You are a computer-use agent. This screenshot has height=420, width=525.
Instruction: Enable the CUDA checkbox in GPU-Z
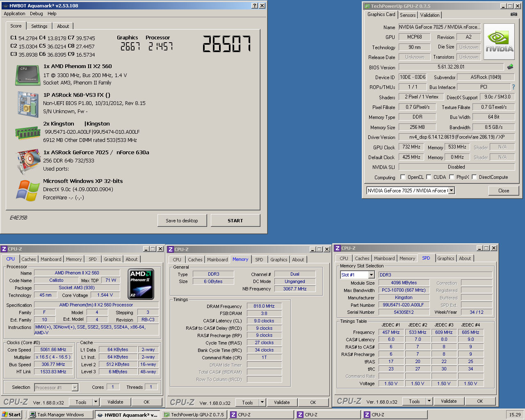[x=429, y=177]
